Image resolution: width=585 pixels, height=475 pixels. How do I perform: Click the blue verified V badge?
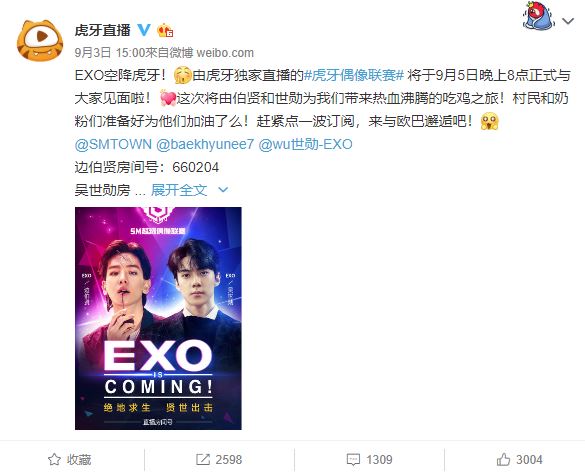(x=144, y=30)
